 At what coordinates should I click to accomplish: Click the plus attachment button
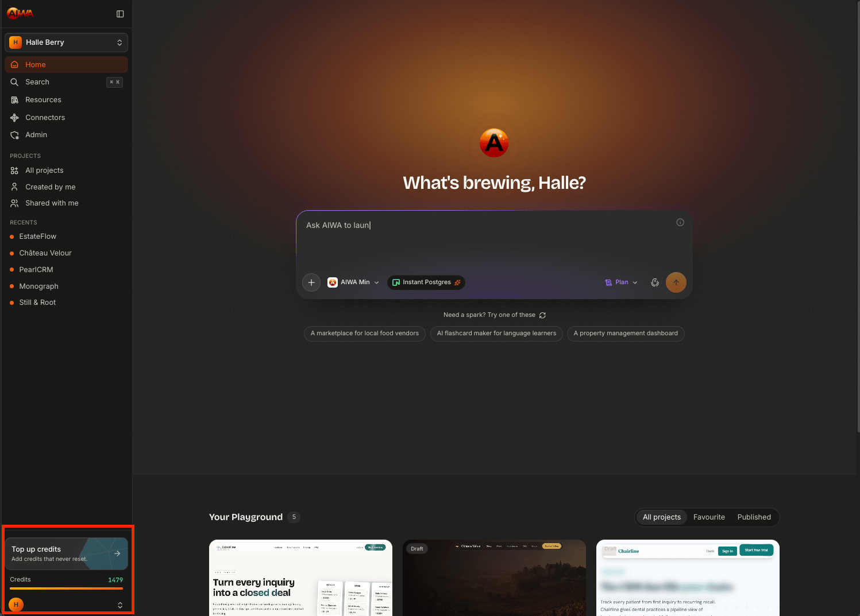pos(311,282)
